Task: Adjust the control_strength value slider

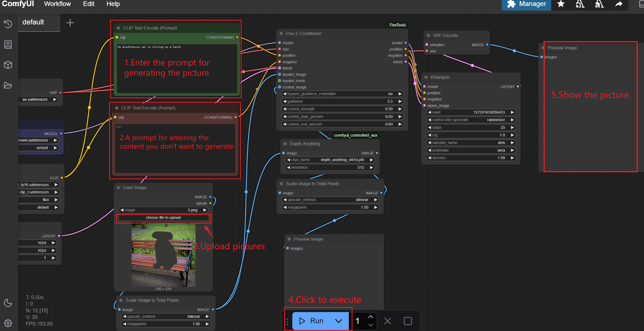Action: click(342, 109)
